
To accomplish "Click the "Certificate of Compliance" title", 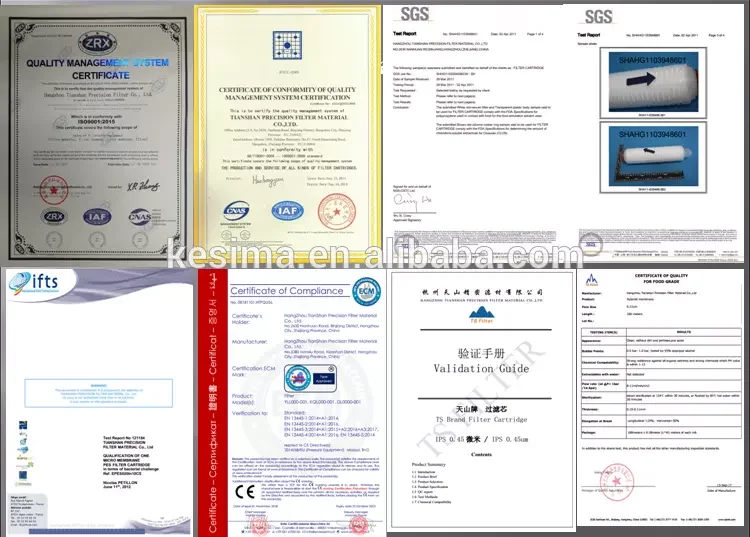I will click(x=287, y=291).
